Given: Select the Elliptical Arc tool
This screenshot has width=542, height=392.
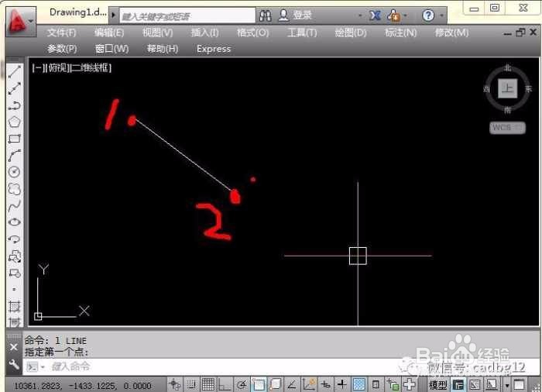Looking at the screenshot, I should click(x=15, y=239).
